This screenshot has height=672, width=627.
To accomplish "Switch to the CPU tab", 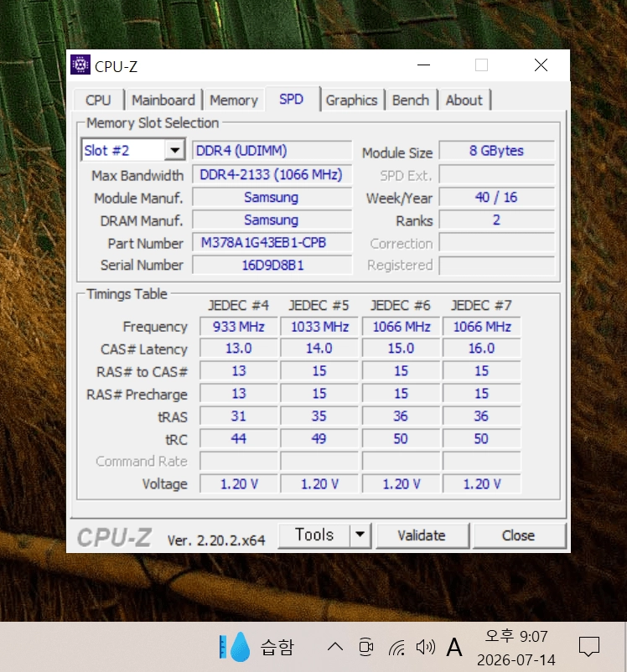I will [98, 100].
